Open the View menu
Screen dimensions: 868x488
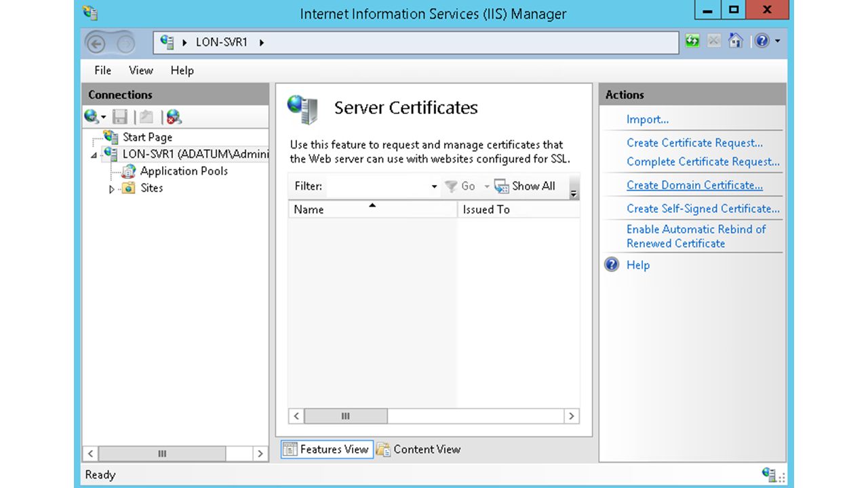click(141, 70)
